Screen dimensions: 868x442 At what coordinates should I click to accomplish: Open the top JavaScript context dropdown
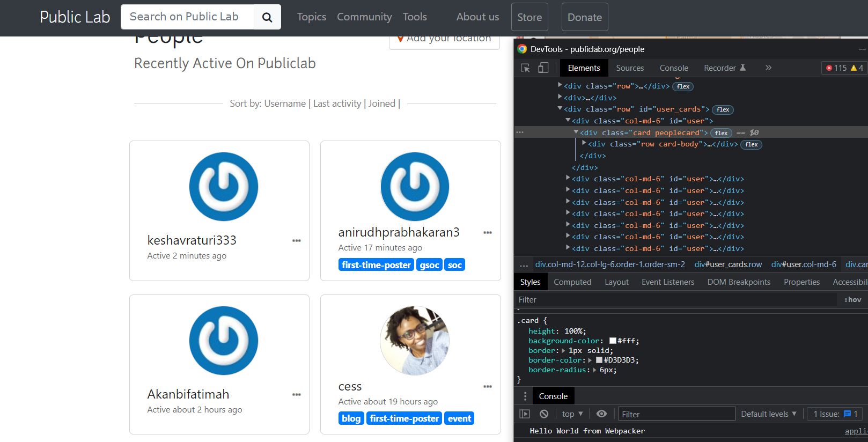572,414
